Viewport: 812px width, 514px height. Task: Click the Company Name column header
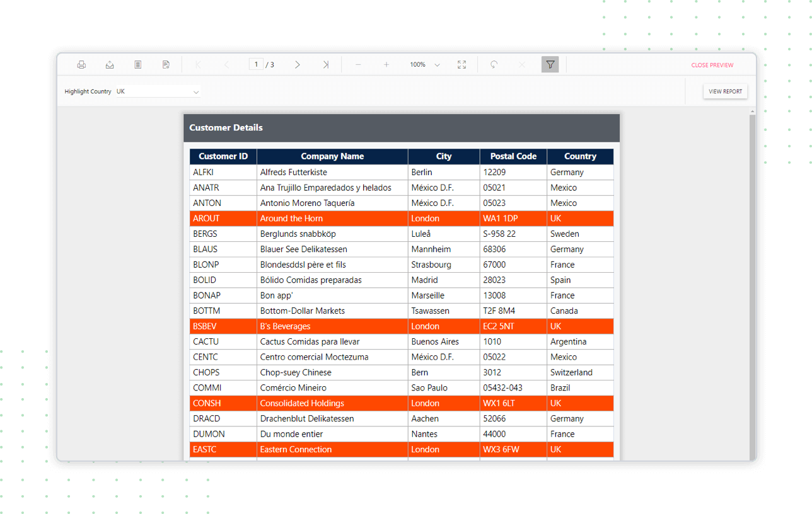pos(332,156)
